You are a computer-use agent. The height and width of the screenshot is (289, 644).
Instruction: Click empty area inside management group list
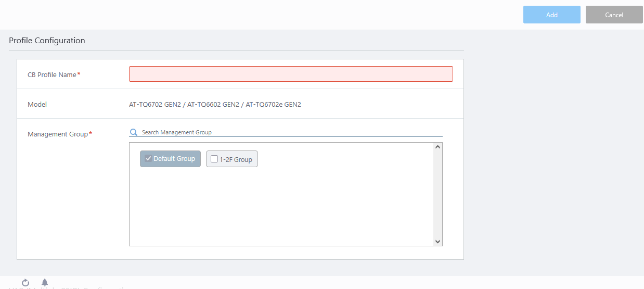pos(281,208)
